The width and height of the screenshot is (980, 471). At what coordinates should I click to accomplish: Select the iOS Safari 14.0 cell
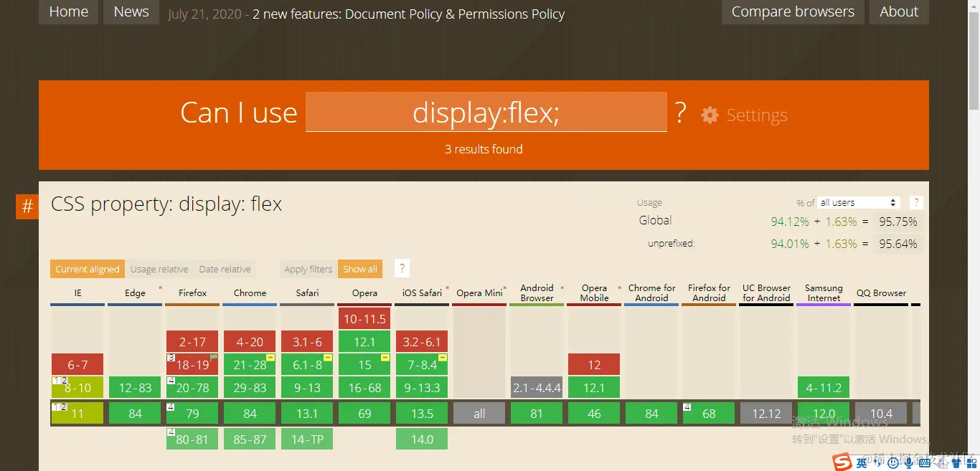point(422,439)
